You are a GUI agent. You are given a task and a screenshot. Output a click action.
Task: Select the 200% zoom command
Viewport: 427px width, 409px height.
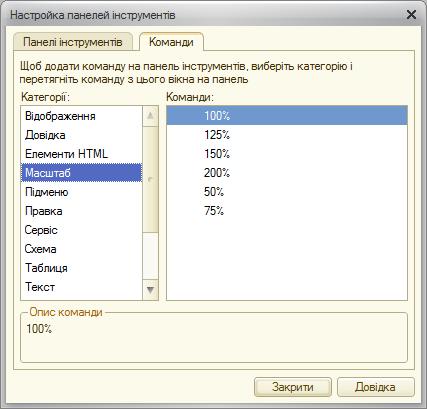pos(287,173)
